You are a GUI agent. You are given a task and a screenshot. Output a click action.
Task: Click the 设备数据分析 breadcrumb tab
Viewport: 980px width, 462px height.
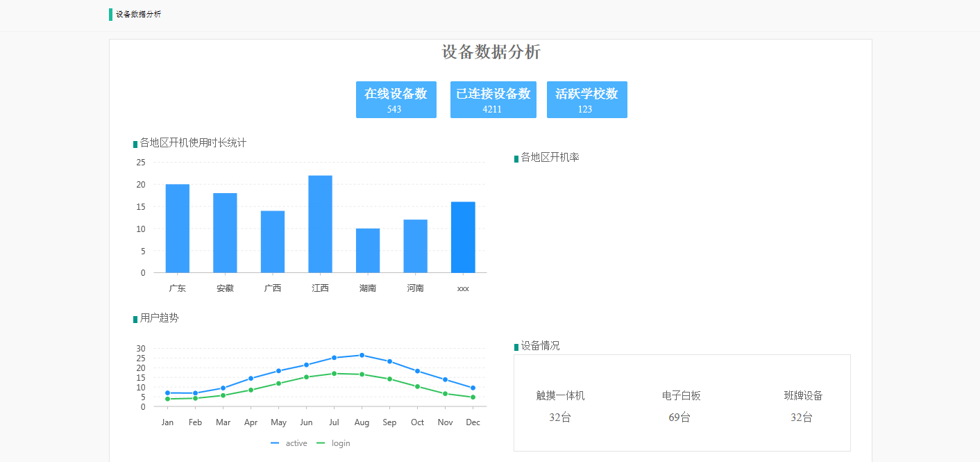pyautogui.click(x=138, y=15)
